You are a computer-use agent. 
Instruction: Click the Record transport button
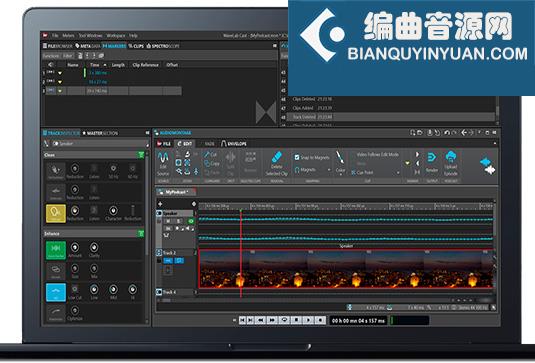[320, 320]
